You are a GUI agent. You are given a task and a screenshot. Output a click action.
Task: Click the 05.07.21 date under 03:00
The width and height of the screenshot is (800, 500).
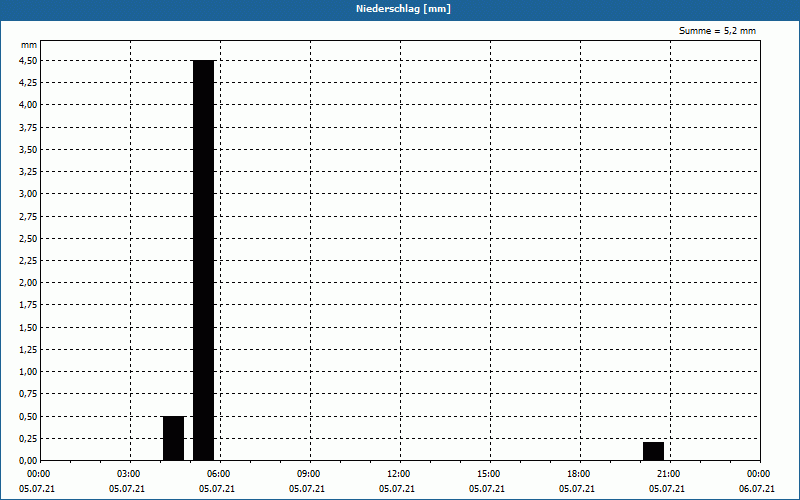pyautogui.click(x=127, y=489)
